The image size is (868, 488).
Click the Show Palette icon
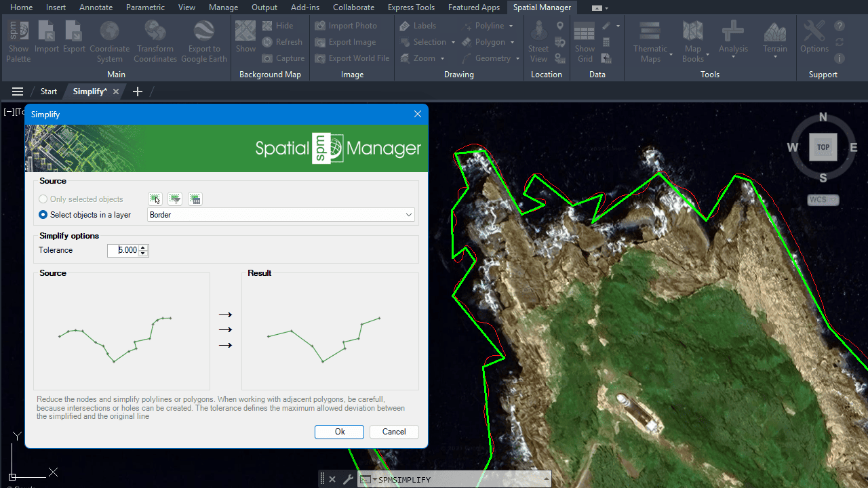(18, 41)
